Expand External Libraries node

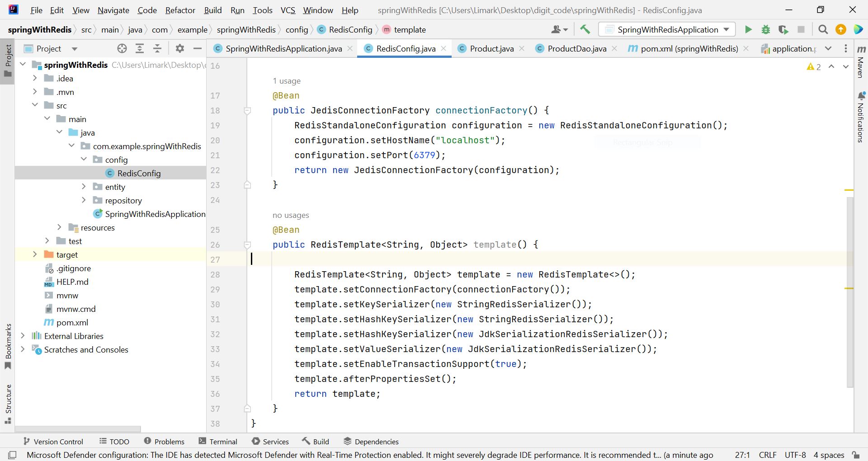(23, 336)
